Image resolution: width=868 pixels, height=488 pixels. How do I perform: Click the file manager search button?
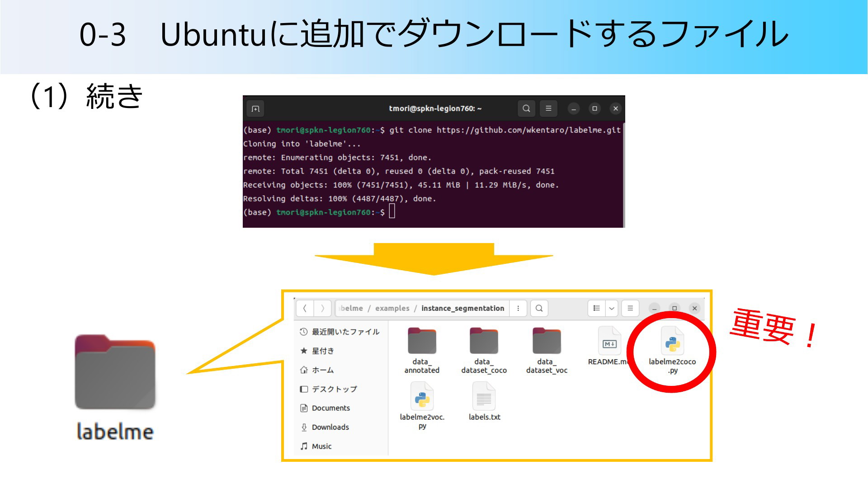tap(539, 308)
